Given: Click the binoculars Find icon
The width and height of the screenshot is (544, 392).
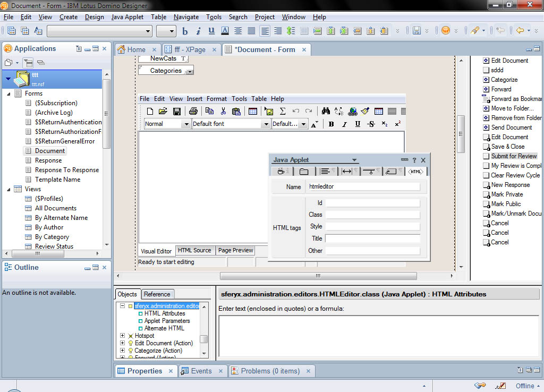Looking at the screenshot, I should point(326,112).
